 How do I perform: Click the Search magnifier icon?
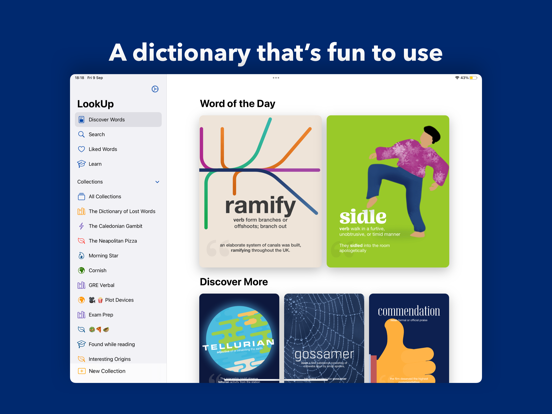[x=81, y=134]
